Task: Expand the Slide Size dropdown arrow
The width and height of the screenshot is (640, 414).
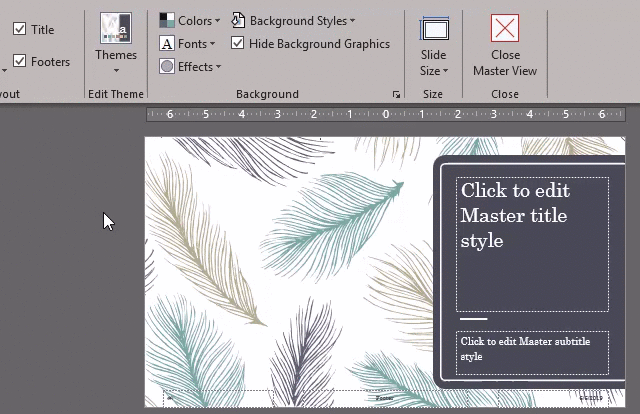Action: (446, 71)
